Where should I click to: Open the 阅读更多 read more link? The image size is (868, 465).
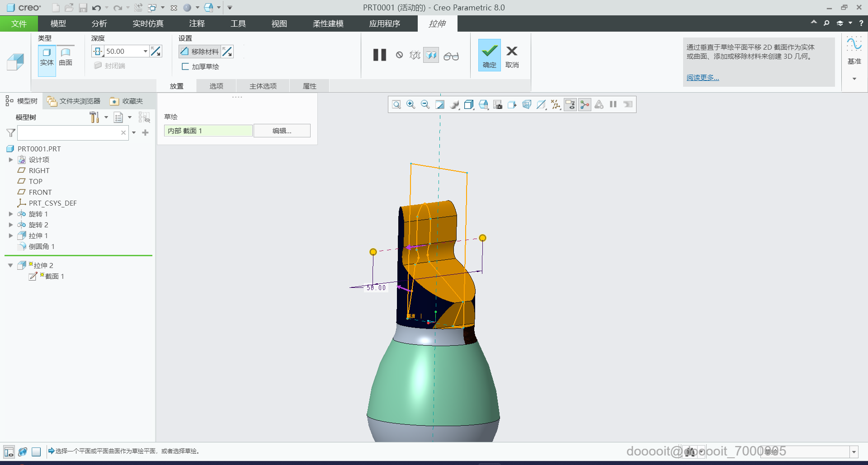[x=703, y=78]
